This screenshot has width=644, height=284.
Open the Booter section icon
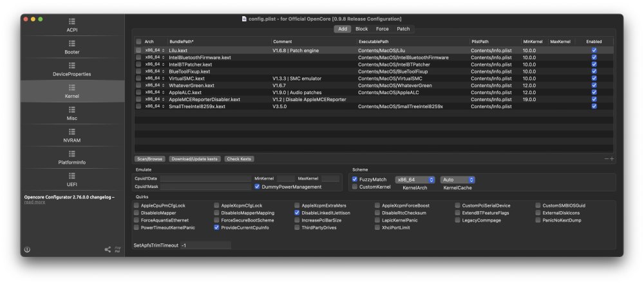[72, 44]
